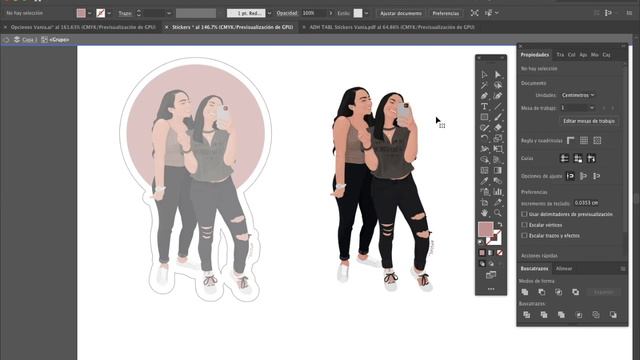Select the Column Graph tool
The width and height of the screenshot is (640, 360).
pos(498,191)
